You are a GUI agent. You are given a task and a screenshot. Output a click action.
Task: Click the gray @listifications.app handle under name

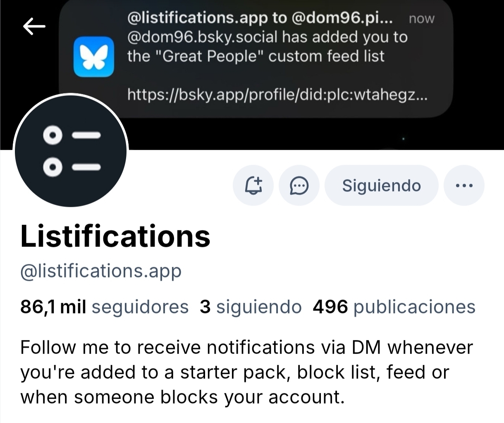101,271
